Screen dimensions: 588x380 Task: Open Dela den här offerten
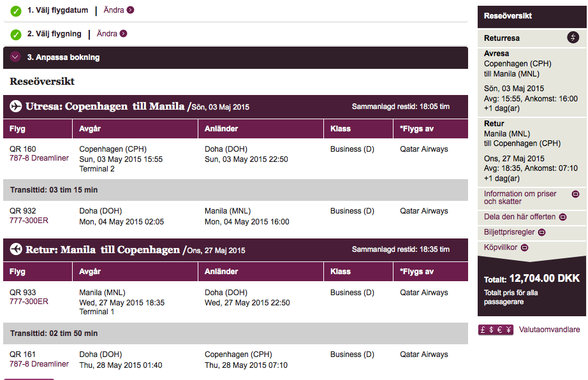click(562, 217)
